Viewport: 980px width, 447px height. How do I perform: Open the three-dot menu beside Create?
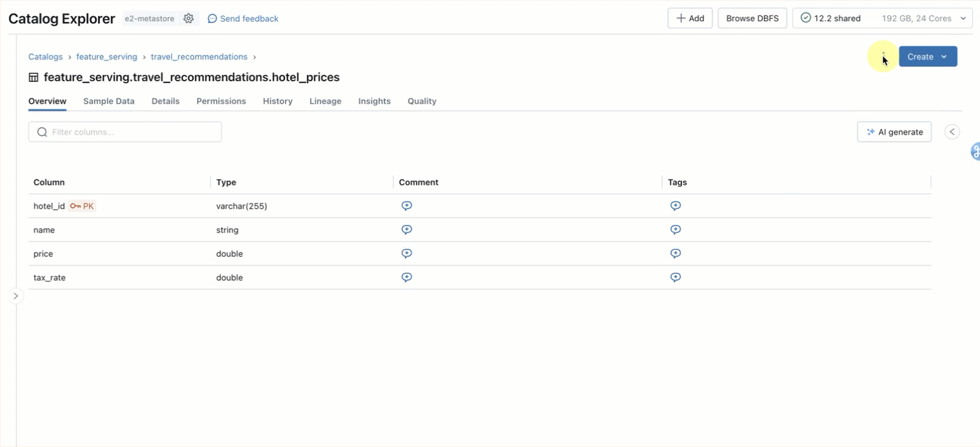click(x=883, y=57)
